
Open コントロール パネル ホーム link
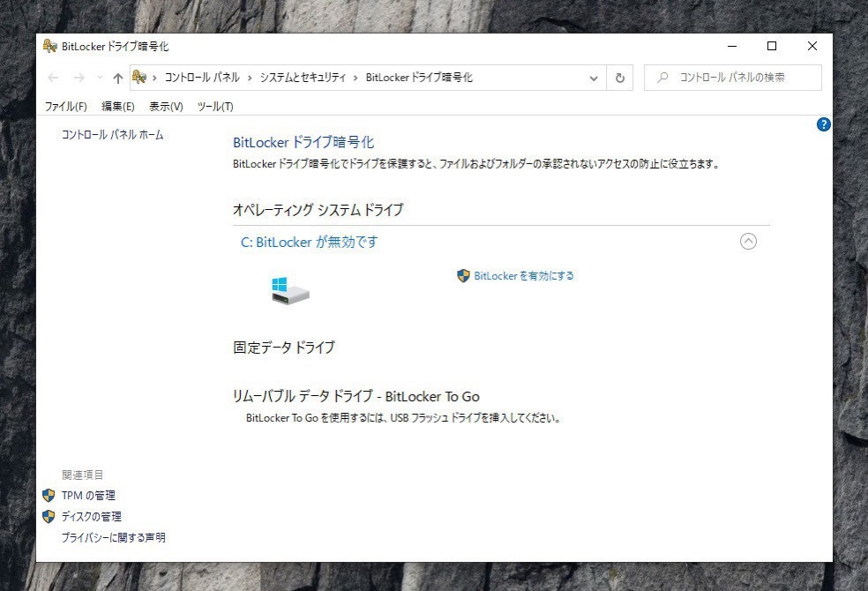[x=112, y=134]
